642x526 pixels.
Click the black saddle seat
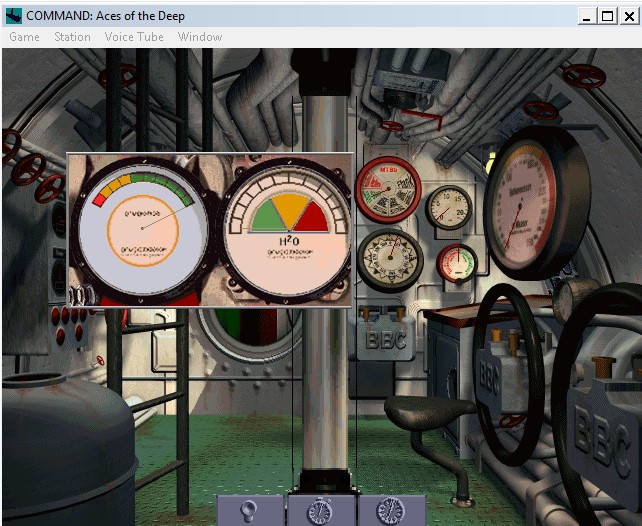tap(429, 412)
